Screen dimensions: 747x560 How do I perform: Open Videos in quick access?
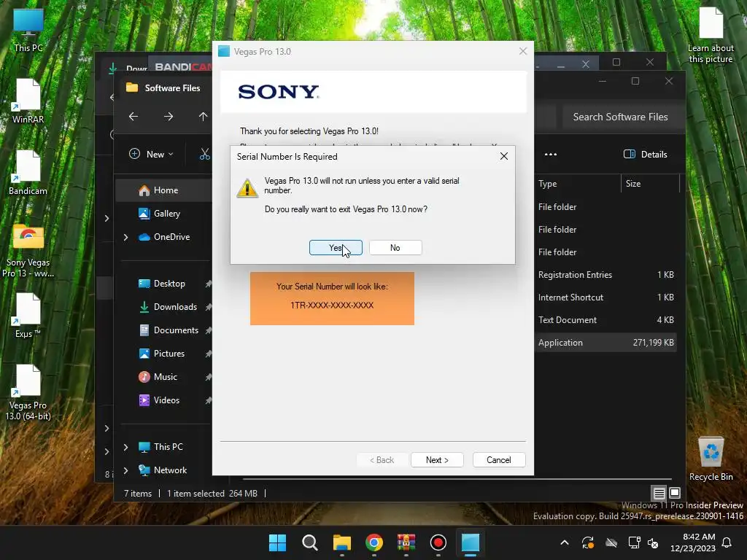click(x=159, y=400)
